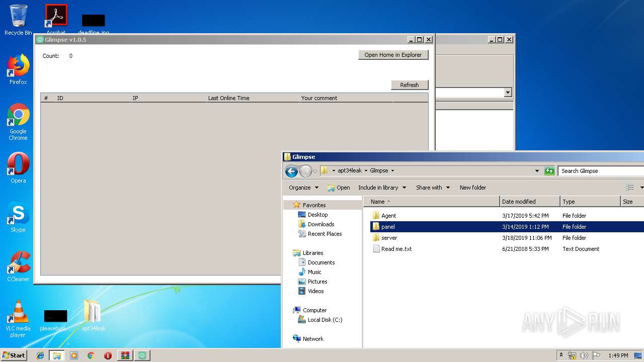The image size is (644, 362).
Task: Open the Recycle Bin desktop icon
Action: 18,20
